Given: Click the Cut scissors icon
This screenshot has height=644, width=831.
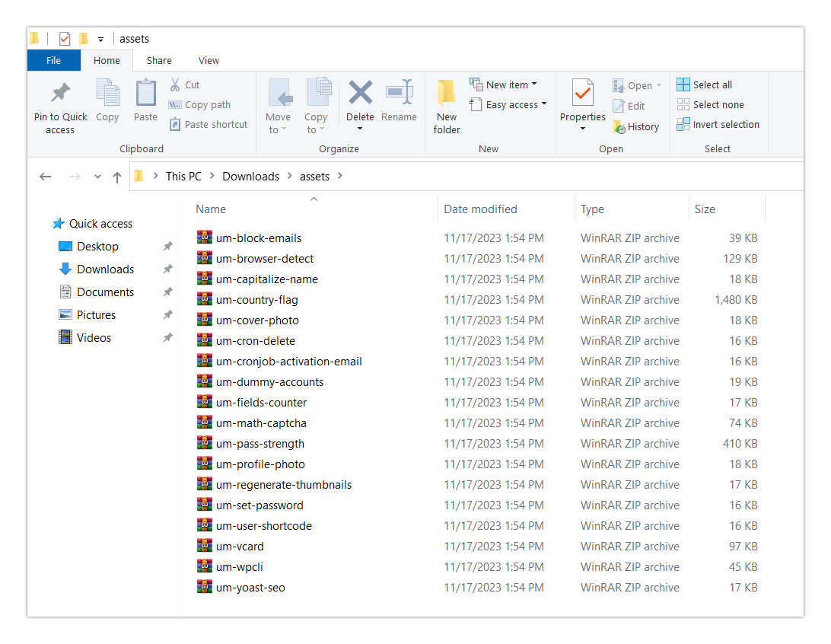Looking at the screenshot, I should click(x=175, y=84).
